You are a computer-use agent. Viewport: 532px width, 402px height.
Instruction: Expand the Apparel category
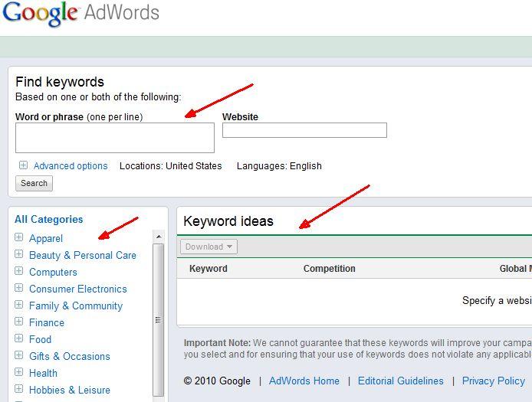pyautogui.click(x=19, y=237)
